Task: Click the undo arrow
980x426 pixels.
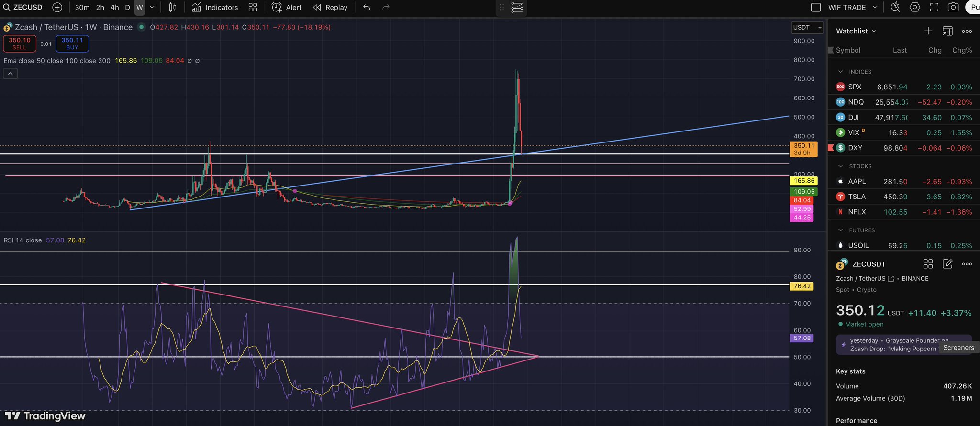Action: click(x=367, y=8)
